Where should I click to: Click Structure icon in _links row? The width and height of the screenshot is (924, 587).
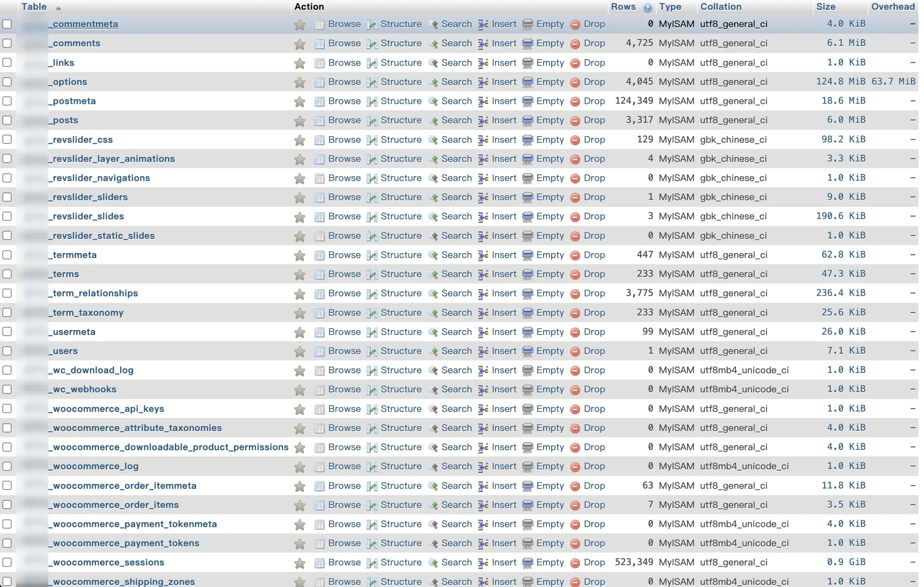tap(372, 63)
